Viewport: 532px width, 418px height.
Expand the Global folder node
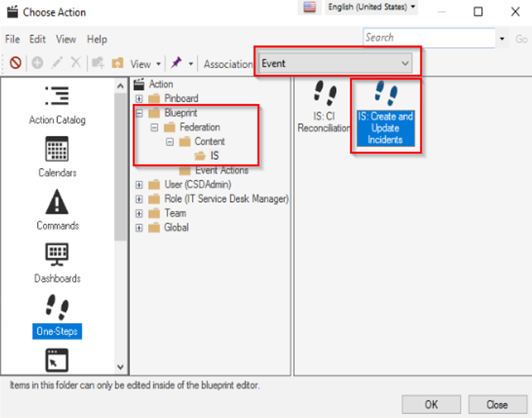[x=139, y=227]
